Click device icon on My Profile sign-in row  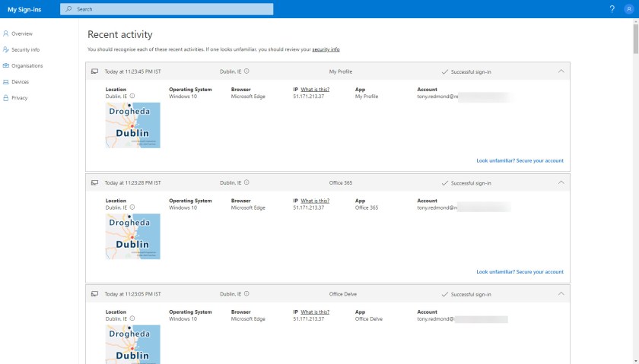coord(94,71)
